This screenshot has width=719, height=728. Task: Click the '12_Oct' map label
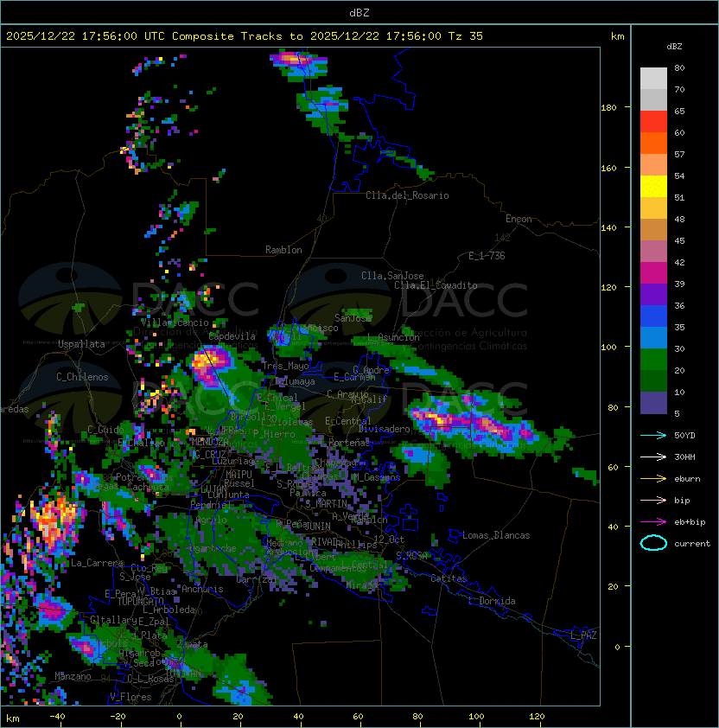tap(389, 540)
